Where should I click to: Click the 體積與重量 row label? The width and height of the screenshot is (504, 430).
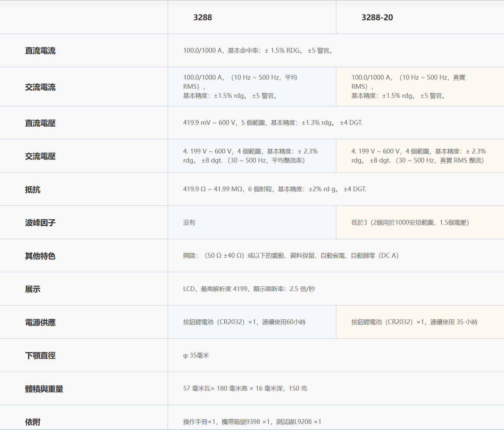[44, 389]
